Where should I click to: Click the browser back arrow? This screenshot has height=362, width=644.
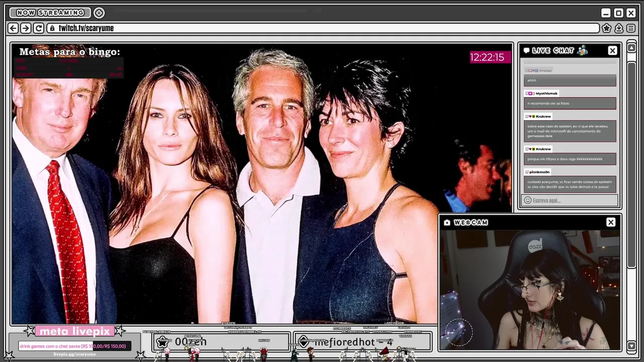[14, 28]
